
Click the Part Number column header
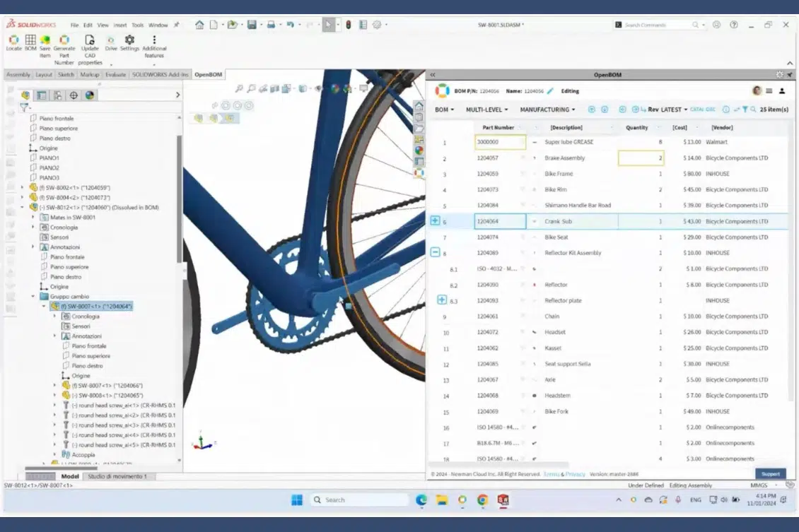tap(498, 128)
